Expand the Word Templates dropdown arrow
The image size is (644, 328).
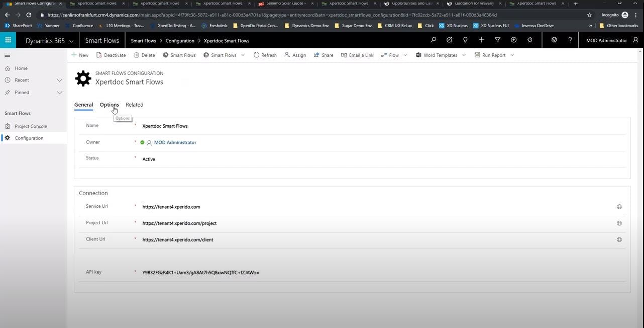point(464,55)
